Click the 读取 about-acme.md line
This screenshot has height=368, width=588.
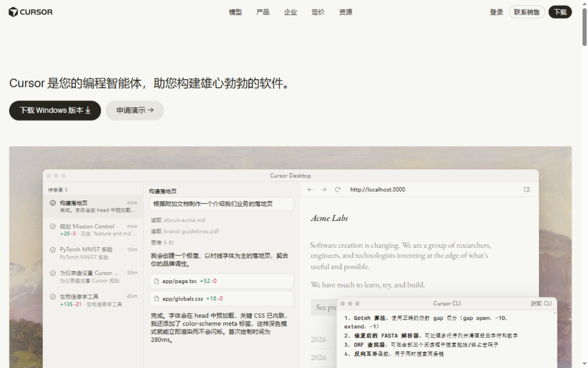[178, 220]
